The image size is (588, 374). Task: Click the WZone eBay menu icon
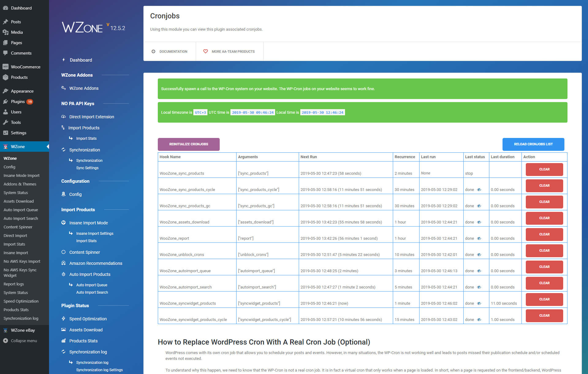(x=6, y=330)
